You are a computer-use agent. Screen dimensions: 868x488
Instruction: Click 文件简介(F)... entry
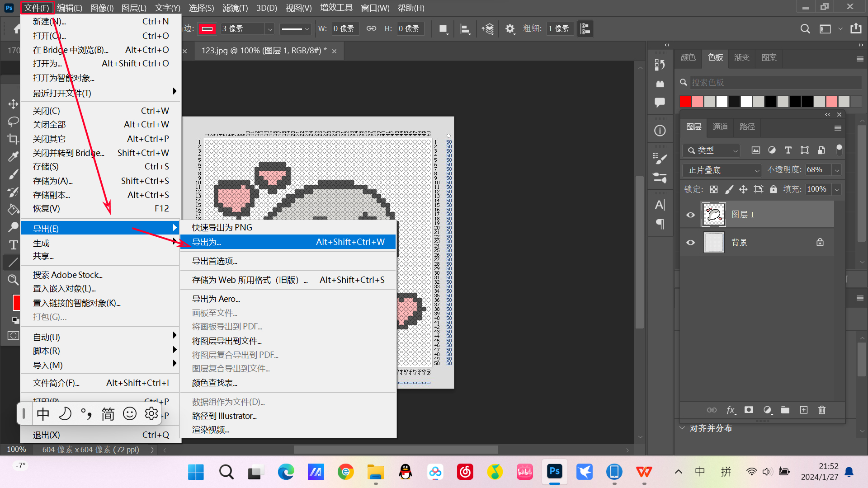[x=101, y=383]
